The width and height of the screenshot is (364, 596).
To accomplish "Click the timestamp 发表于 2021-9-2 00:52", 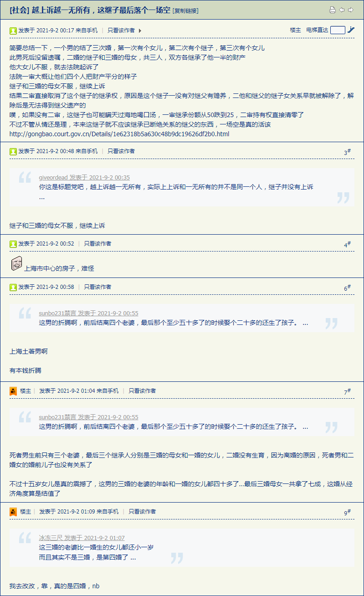I will (46, 244).
